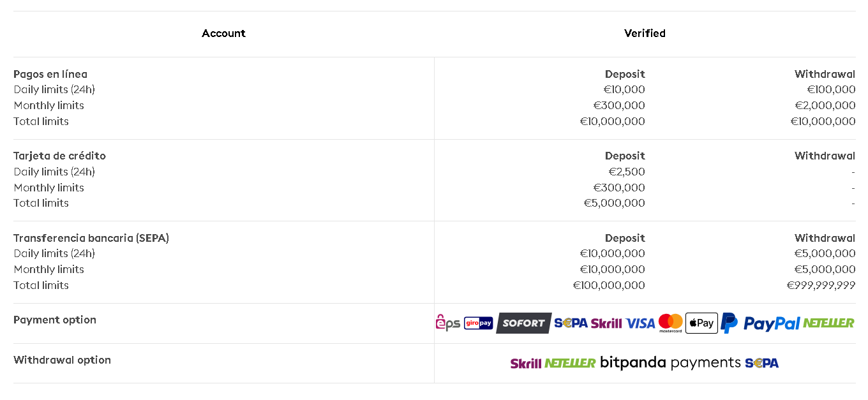Image resolution: width=868 pixels, height=400 pixels.
Task: Select the bitpanda payments logo
Action: tap(670, 363)
